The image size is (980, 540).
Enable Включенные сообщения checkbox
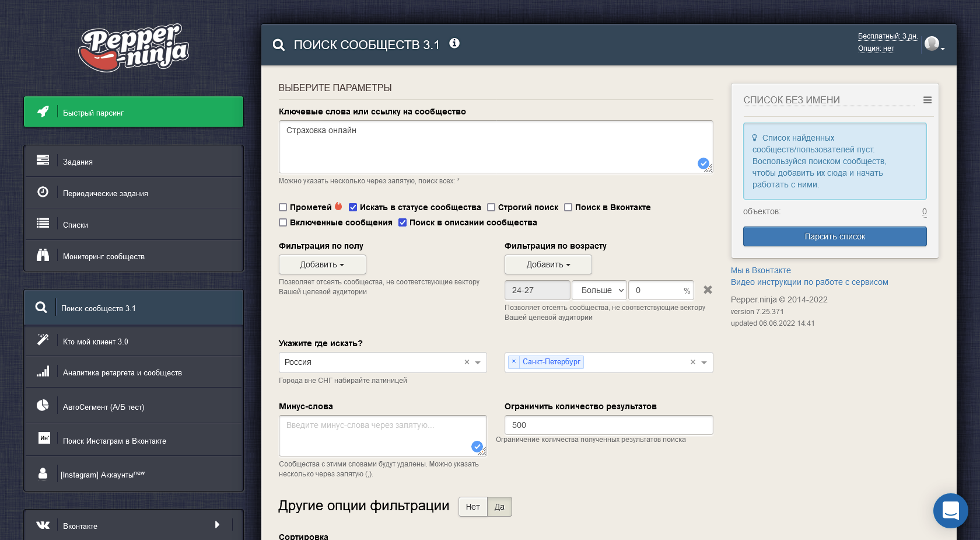click(x=283, y=222)
